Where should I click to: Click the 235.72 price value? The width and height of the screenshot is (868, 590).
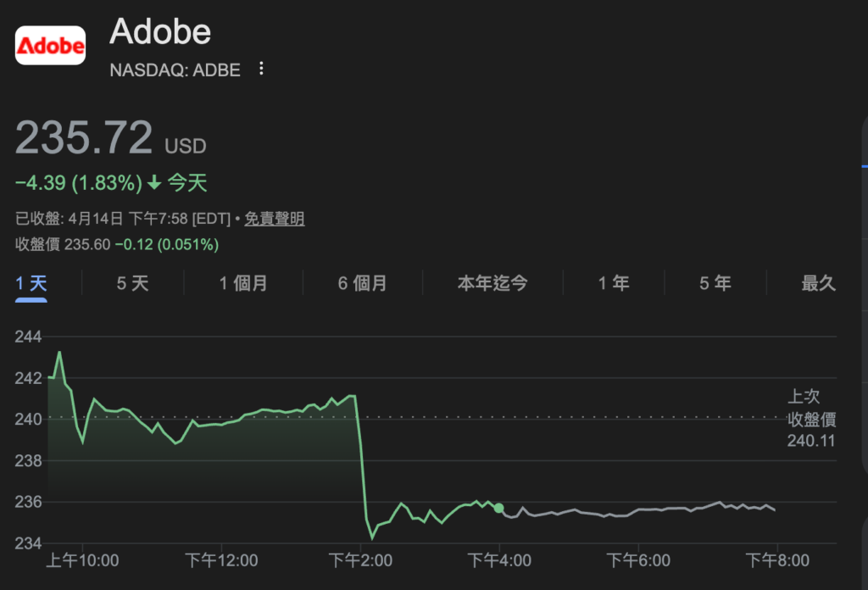(x=85, y=138)
